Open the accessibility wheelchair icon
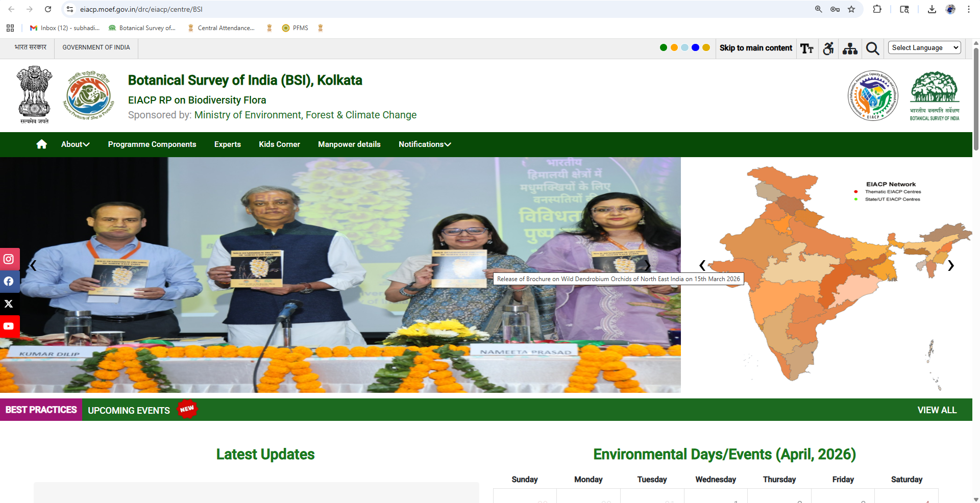This screenshot has width=980, height=503. click(x=828, y=48)
